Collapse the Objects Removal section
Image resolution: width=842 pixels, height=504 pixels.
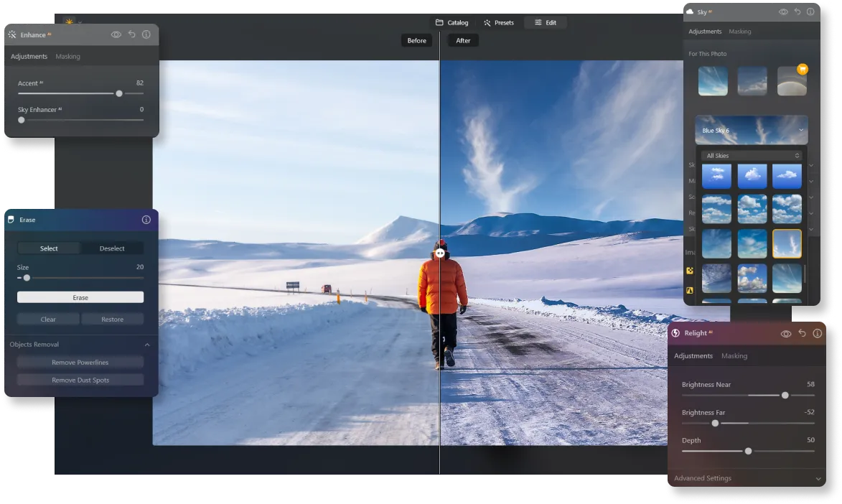click(x=147, y=345)
